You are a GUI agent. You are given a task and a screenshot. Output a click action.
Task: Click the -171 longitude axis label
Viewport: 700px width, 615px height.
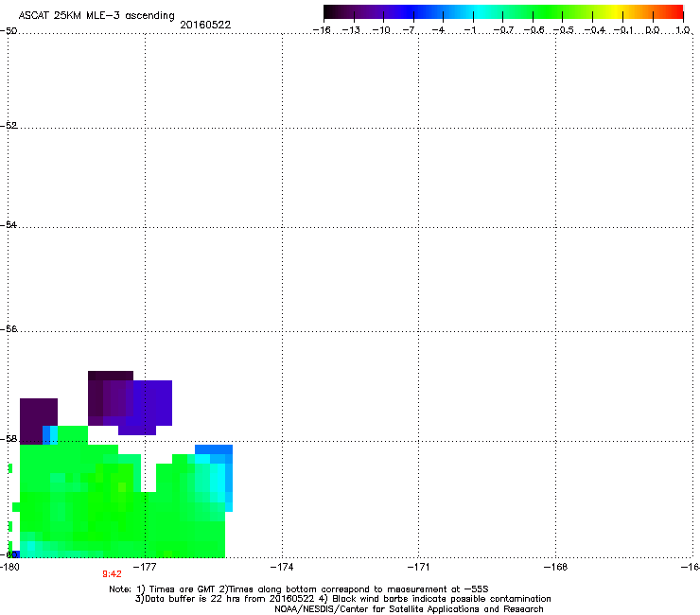pos(418,567)
